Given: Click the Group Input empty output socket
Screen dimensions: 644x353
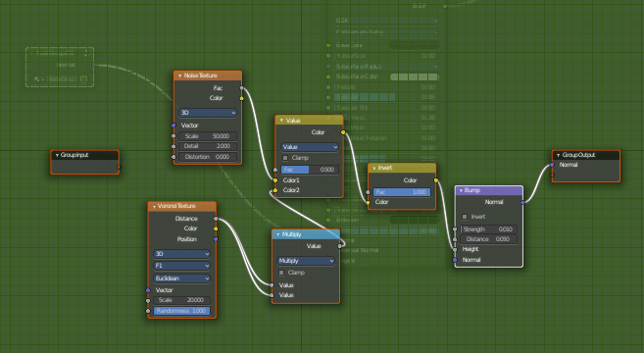Looking at the screenshot, I should point(120,167).
